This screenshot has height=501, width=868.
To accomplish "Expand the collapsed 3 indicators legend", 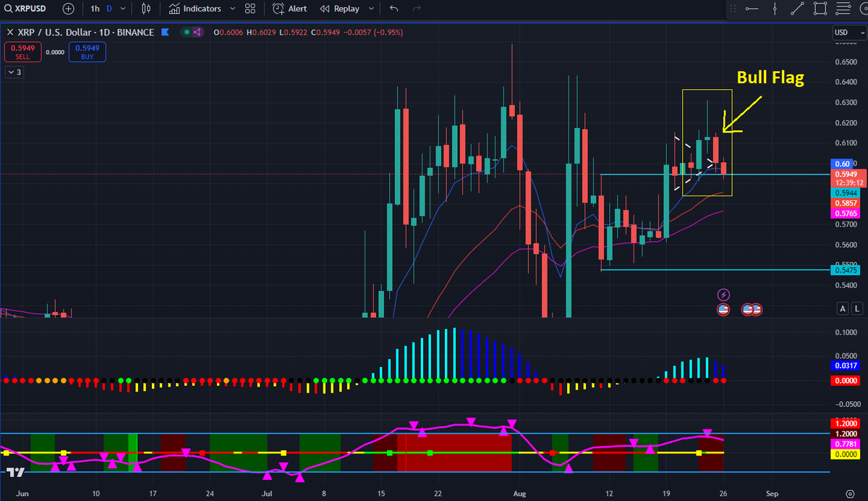I will click(14, 72).
